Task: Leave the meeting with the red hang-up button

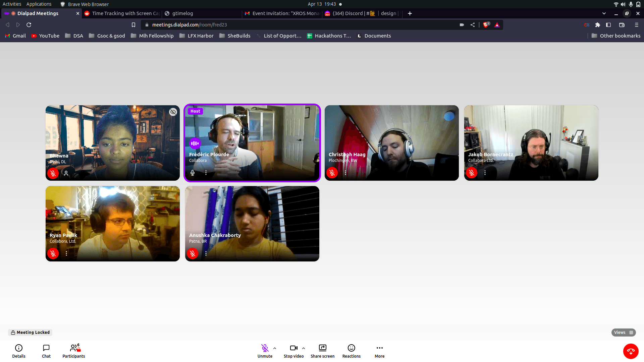Action: [631, 351]
